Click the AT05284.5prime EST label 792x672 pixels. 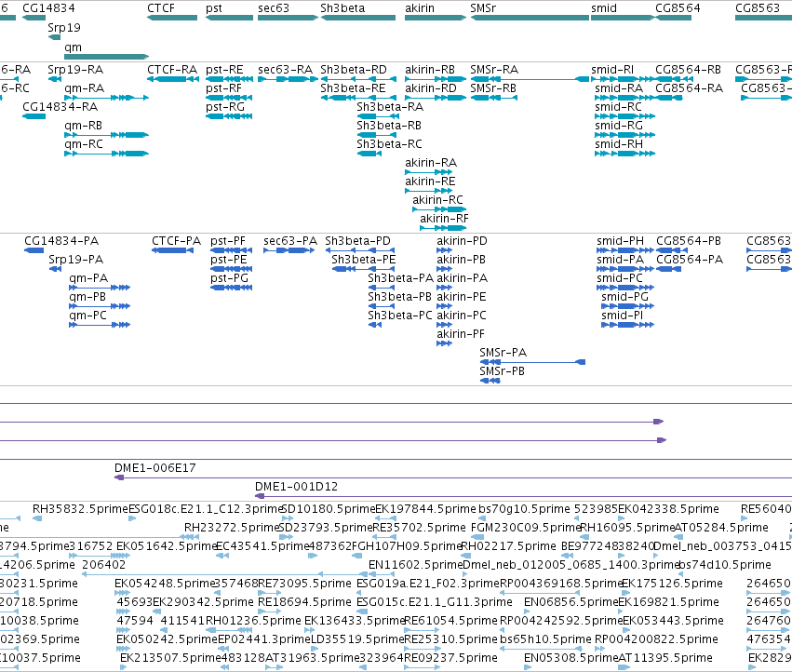(722, 528)
